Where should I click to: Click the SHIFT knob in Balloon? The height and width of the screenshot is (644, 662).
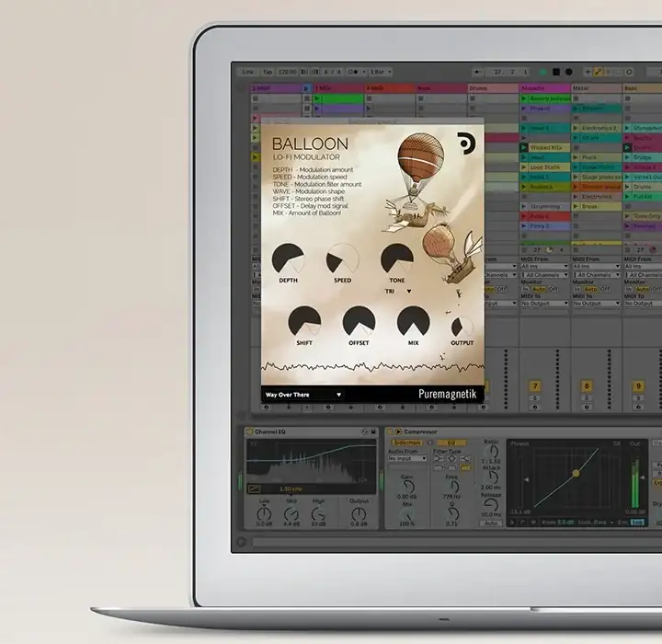[304, 322]
